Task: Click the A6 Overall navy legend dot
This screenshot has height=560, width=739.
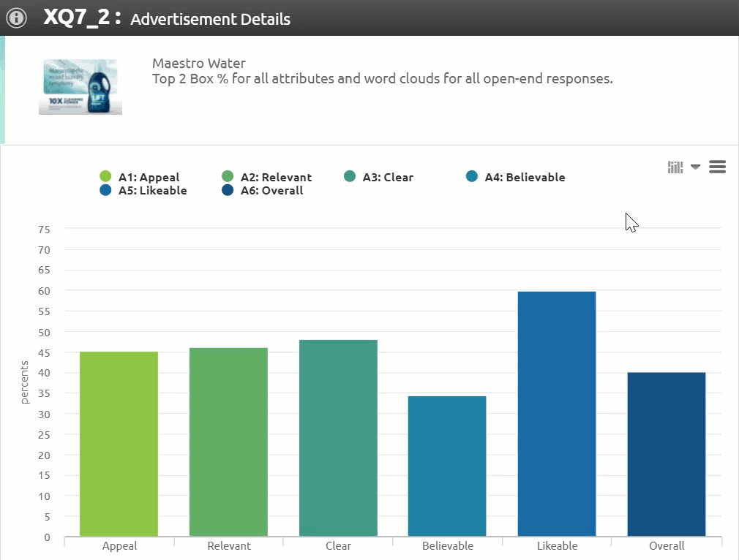Action: [x=228, y=191]
